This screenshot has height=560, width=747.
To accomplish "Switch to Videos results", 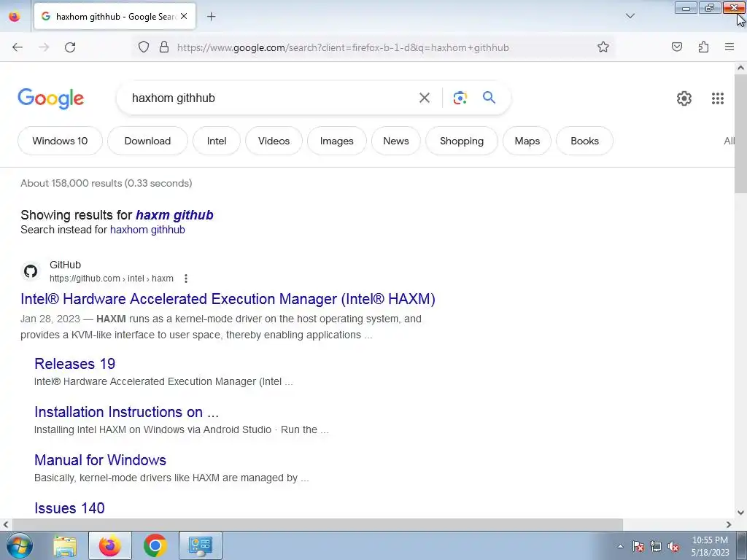I will click(274, 141).
